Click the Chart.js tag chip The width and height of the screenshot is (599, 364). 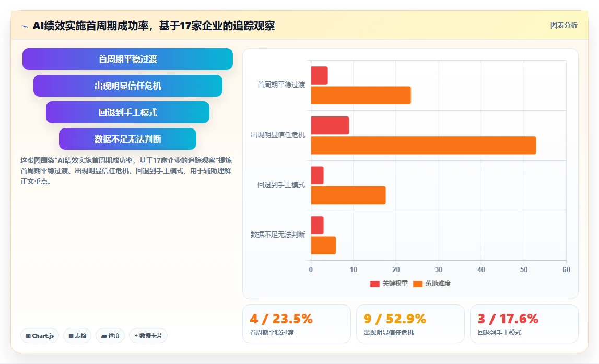pos(40,336)
